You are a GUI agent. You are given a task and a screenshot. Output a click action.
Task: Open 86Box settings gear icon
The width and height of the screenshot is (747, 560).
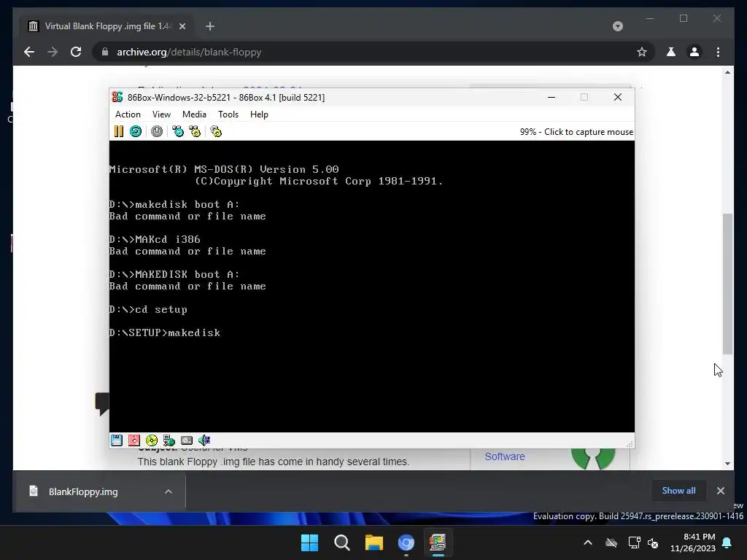(216, 131)
